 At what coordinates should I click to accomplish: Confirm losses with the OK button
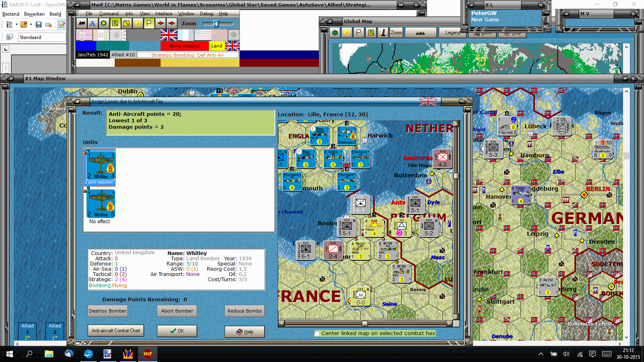pyautogui.click(x=177, y=331)
